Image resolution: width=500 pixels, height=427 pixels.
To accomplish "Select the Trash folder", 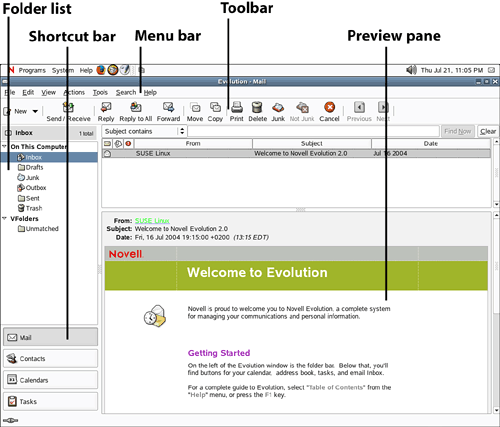I will pos(30,208).
